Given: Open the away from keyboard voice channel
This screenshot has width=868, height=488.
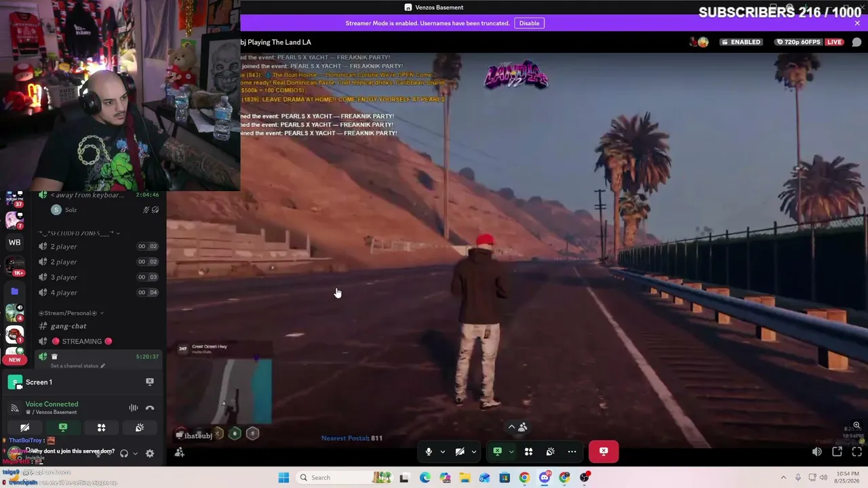Looking at the screenshot, I should point(99,195).
